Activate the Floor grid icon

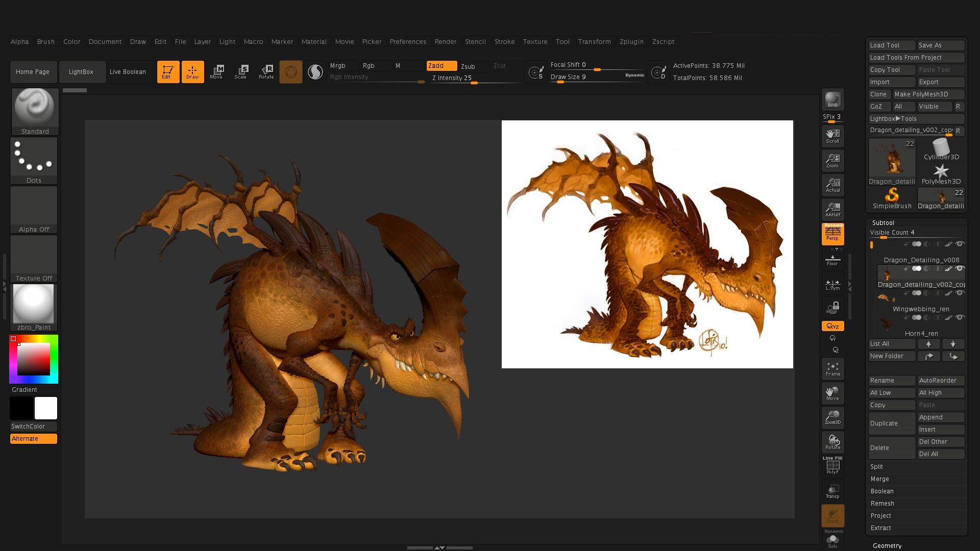[x=832, y=260]
